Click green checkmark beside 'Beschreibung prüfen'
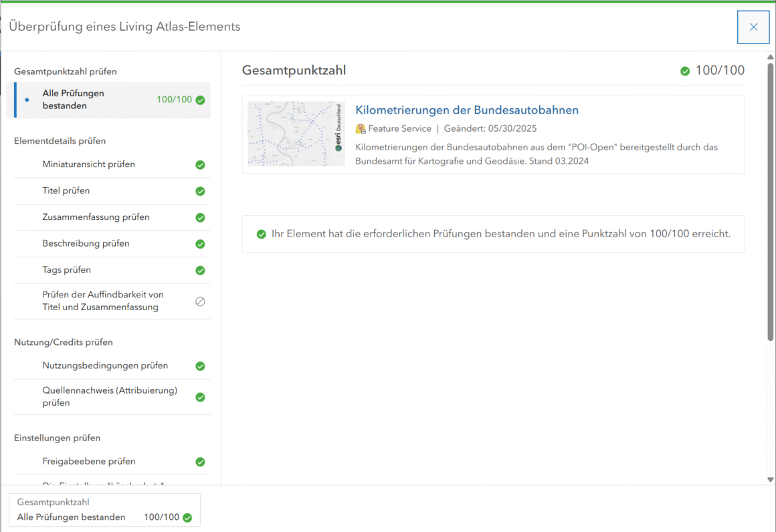776x532 pixels. click(x=200, y=244)
